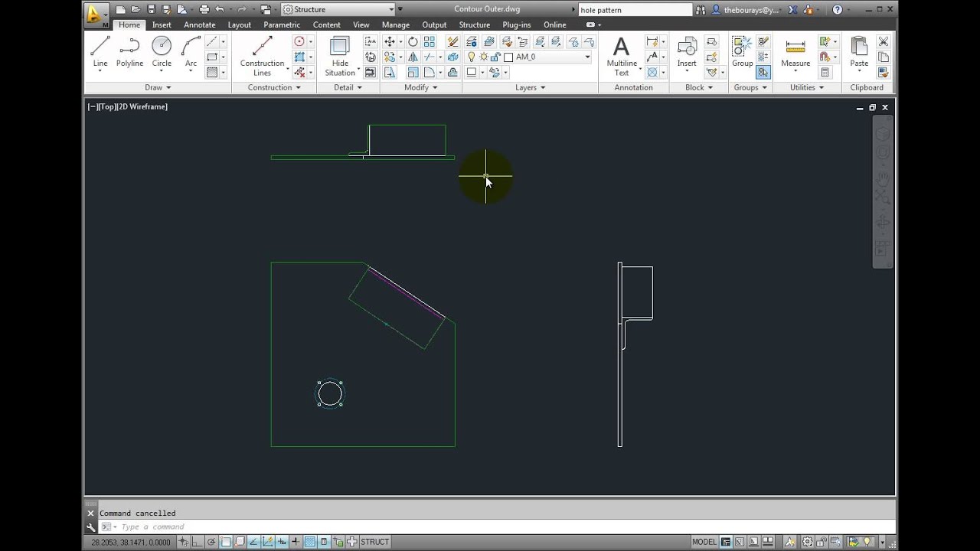This screenshot has height=551, width=980.
Task: Open the Parametric tab
Action: click(282, 24)
